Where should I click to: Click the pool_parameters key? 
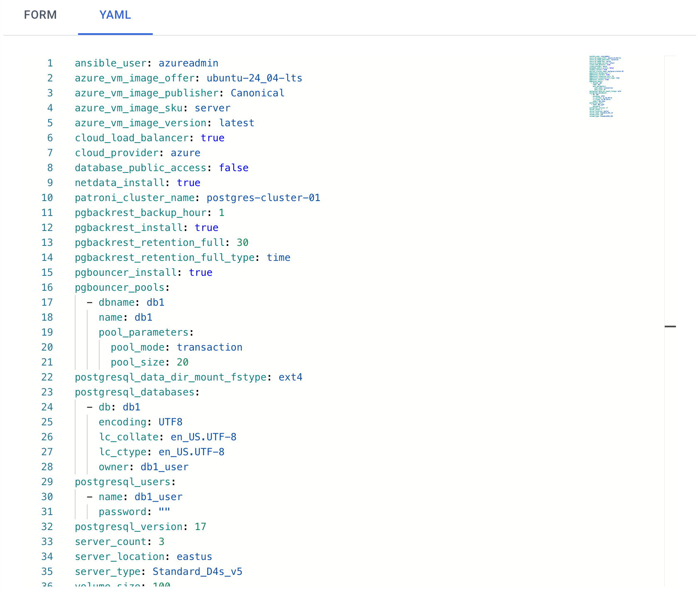(143, 332)
